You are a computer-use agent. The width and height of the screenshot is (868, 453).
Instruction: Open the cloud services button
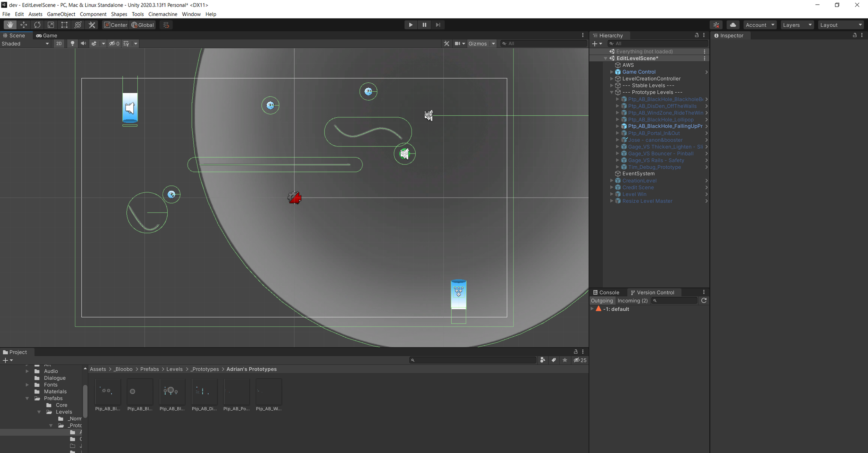click(733, 25)
